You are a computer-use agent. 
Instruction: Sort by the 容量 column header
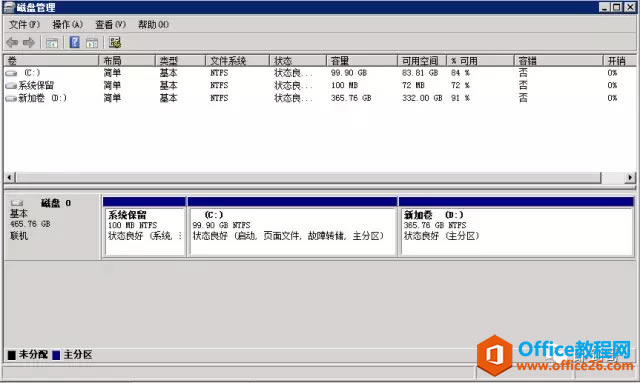point(362,61)
